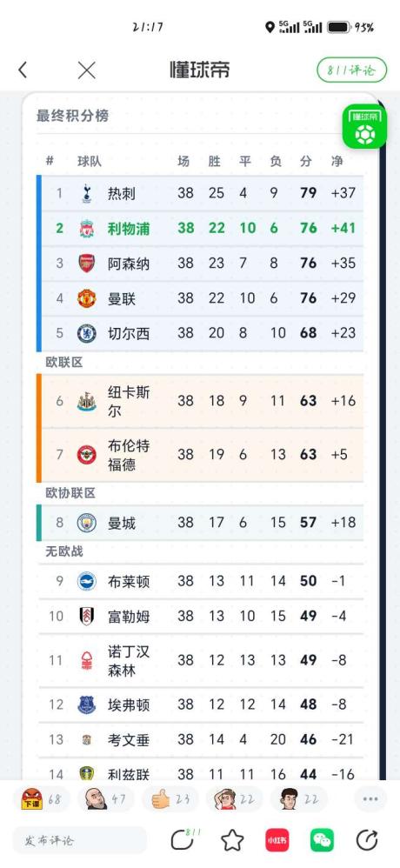Share to WeChat via green icon
This screenshot has height=868, width=400.
point(322,840)
